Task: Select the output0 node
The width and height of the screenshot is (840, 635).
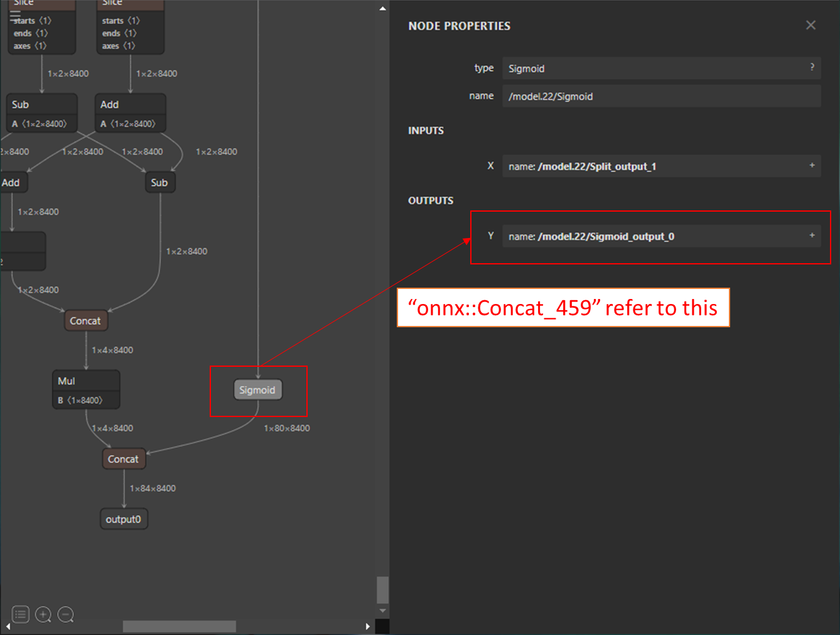Action: pos(124,519)
